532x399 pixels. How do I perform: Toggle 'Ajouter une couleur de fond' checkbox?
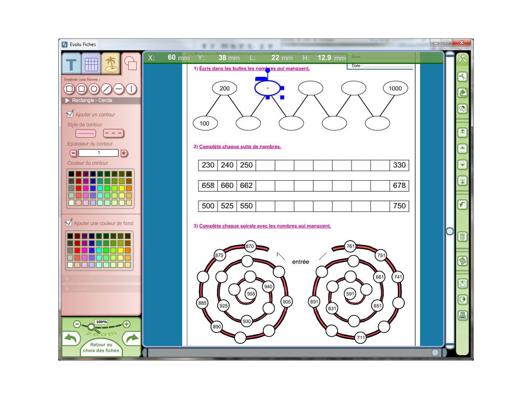[x=69, y=223]
